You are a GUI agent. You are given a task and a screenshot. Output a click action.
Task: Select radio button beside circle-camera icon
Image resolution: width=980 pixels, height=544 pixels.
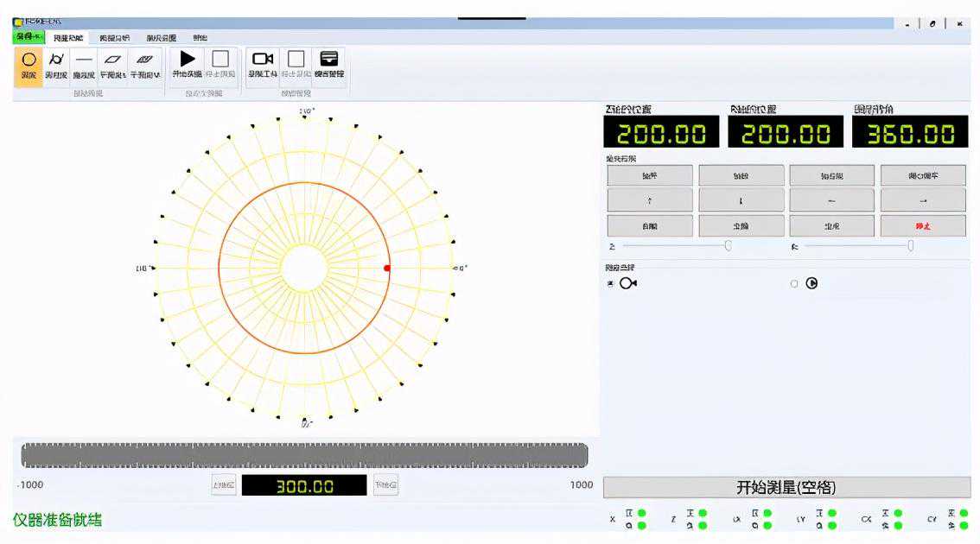(x=611, y=283)
